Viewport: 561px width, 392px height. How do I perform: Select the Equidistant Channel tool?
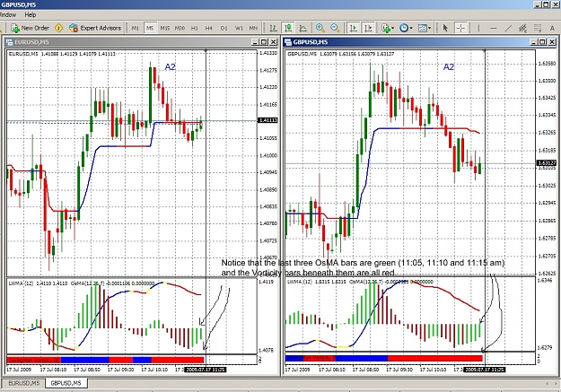click(x=522, y=28)
